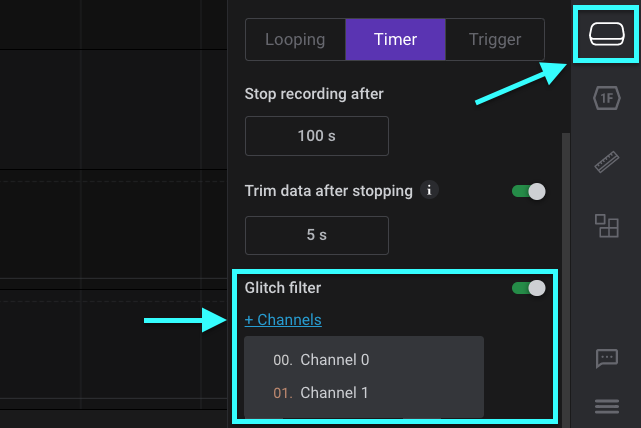Select the Timer capture mode tab

pyautogui.click(x=395, y=40)
